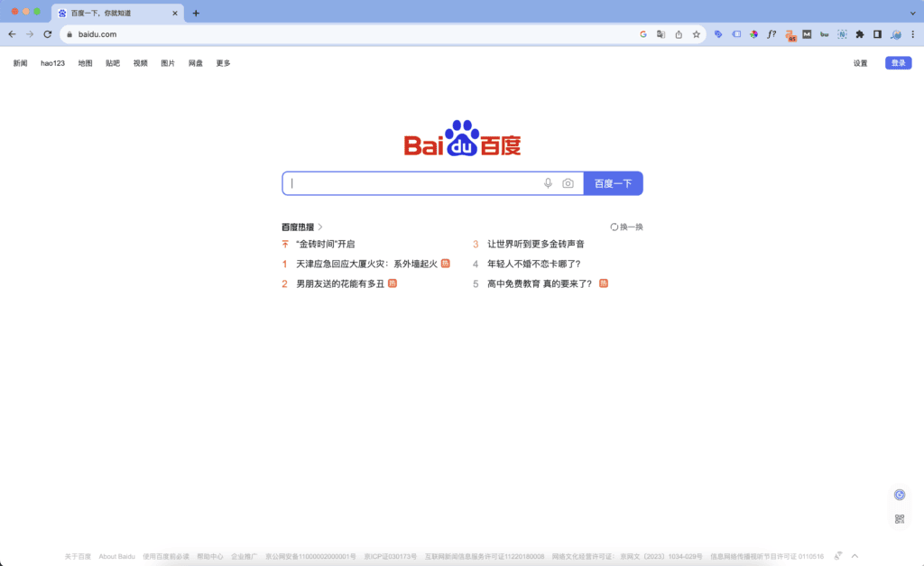Collapse the footer with the up chevron

pyautogui.click(x=855, y=556)
